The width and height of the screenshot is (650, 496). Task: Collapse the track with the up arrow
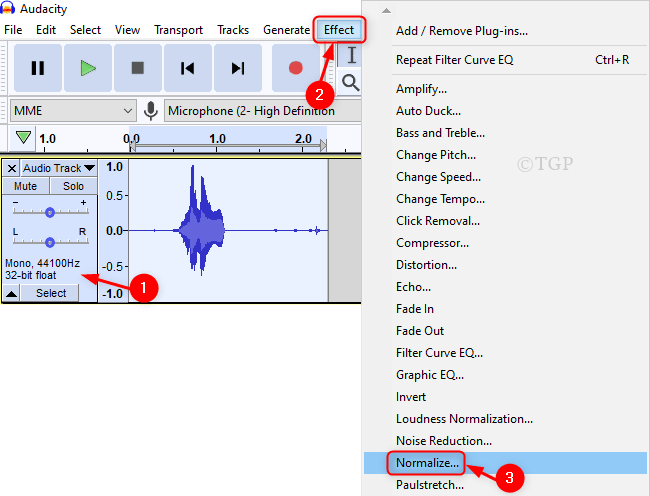pyautogui.click(x=12, y=293)
